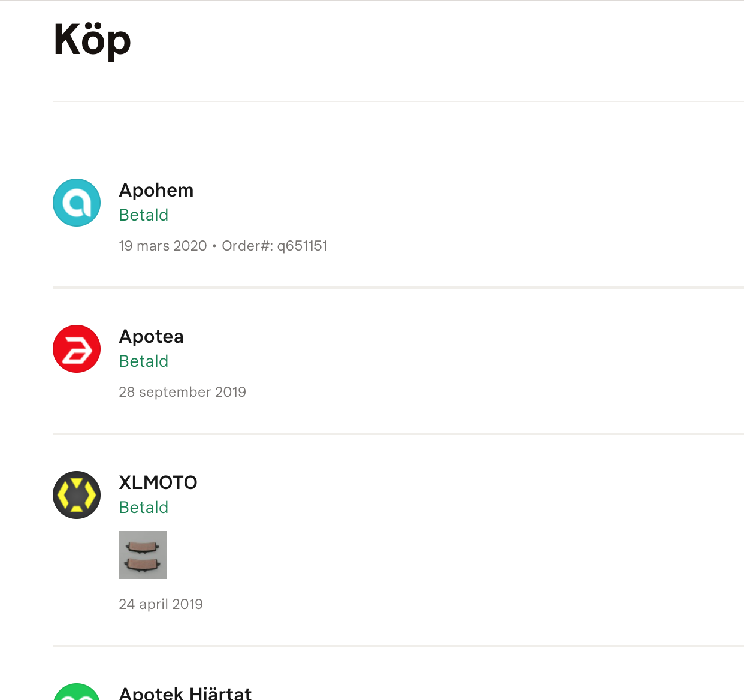The height and width of the screenshot is (700, 744).
Task: Click the Apohem teal logo icon
Action: 77,203
